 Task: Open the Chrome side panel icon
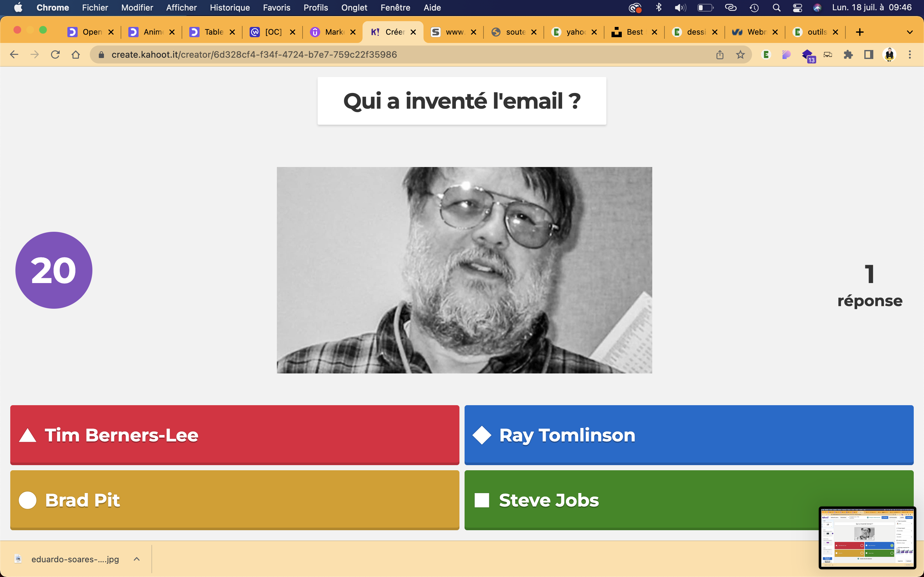[868, 54]
